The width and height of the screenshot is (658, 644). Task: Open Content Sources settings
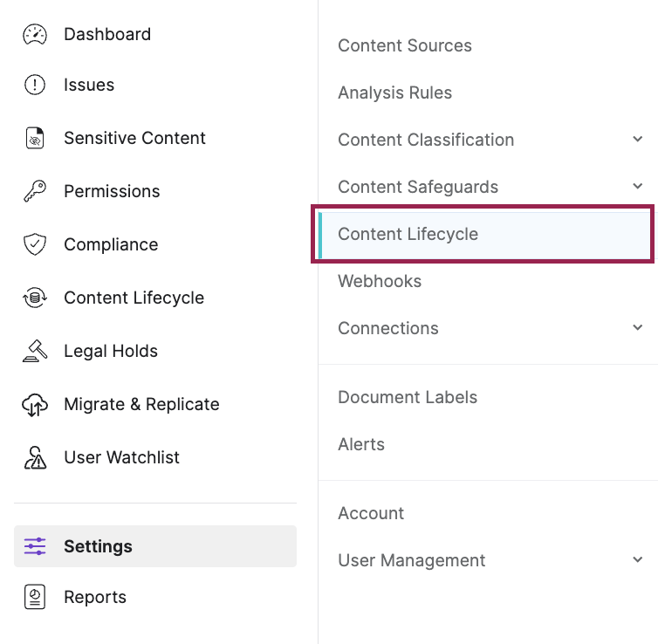[405, 45]
